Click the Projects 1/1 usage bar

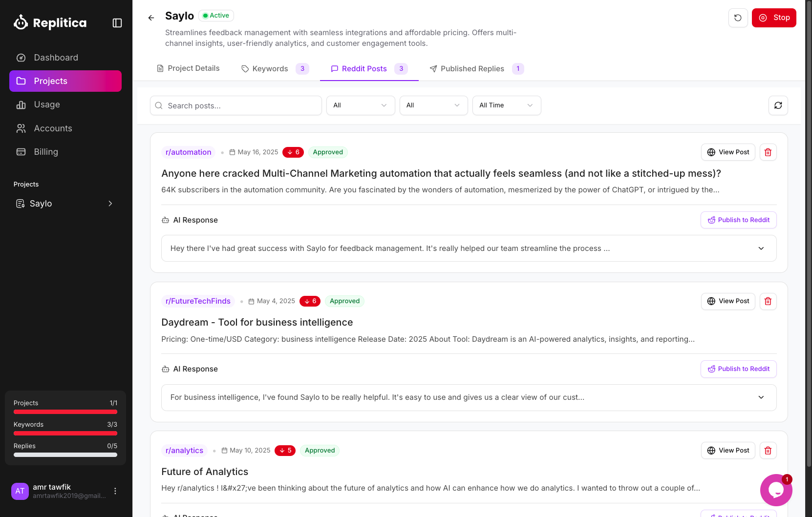click(x=65, y=412)
